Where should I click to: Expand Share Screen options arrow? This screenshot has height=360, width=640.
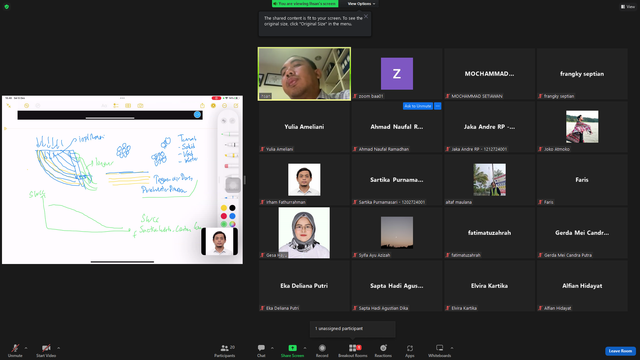305,348
